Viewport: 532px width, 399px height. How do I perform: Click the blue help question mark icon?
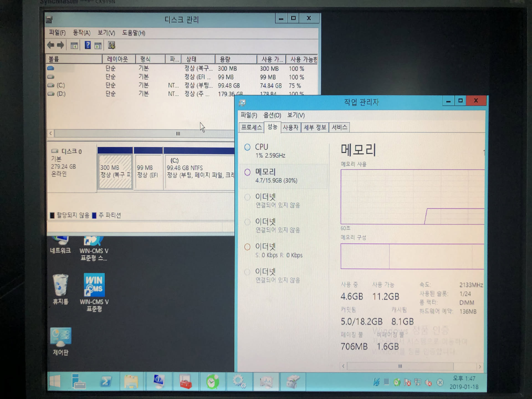pos(88,45)
